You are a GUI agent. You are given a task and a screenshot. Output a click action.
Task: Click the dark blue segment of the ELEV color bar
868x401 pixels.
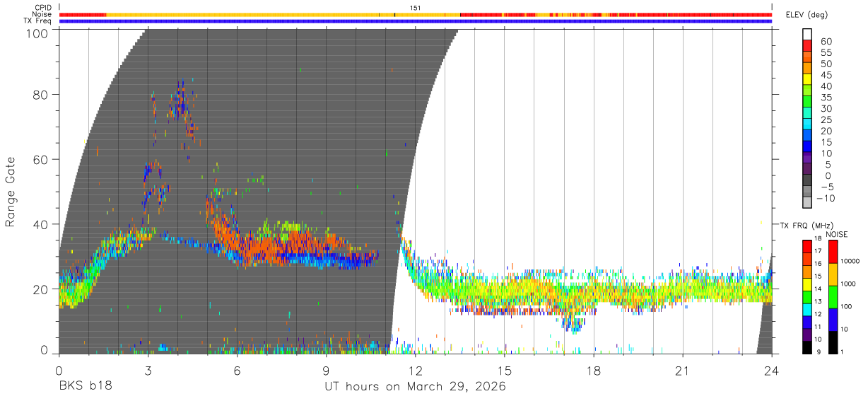808,147
